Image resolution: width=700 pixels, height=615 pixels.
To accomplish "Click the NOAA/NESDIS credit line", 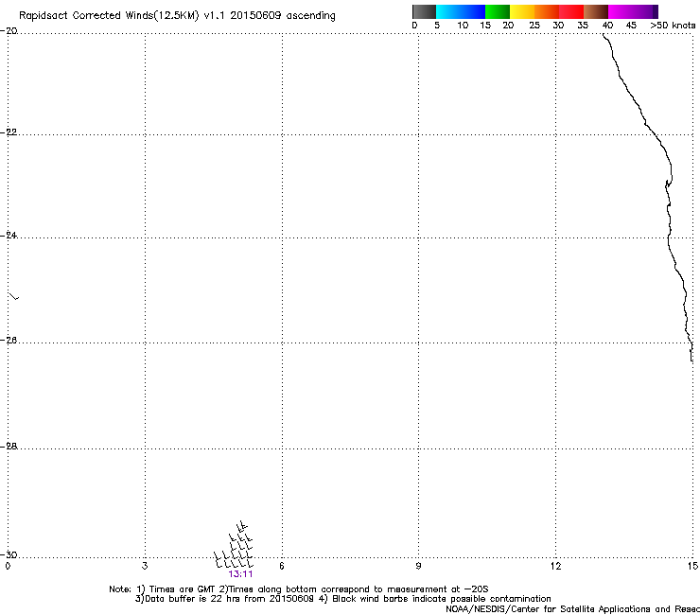I will tap(572, 609).
